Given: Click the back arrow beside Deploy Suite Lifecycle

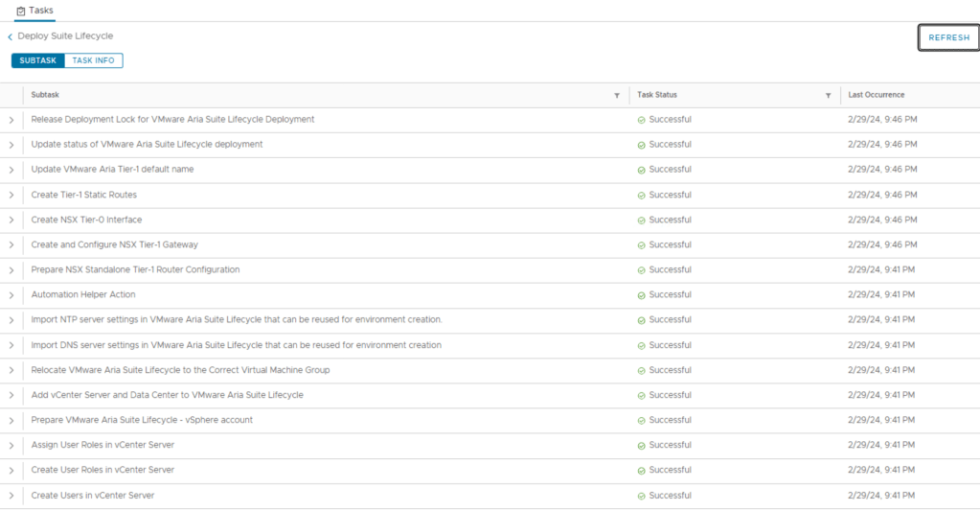Looking at the screenshot, I should point(11,36).
